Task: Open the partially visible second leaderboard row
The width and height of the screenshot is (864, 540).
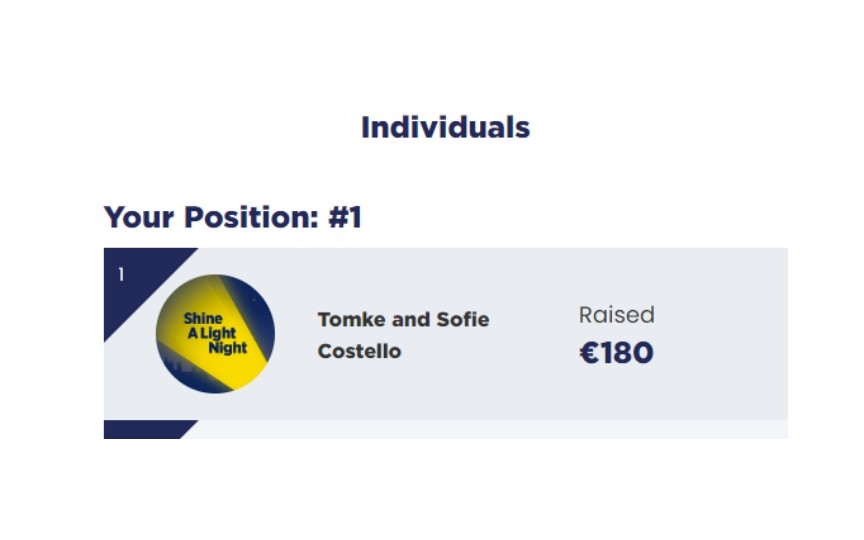Action: tap(446, 429)
